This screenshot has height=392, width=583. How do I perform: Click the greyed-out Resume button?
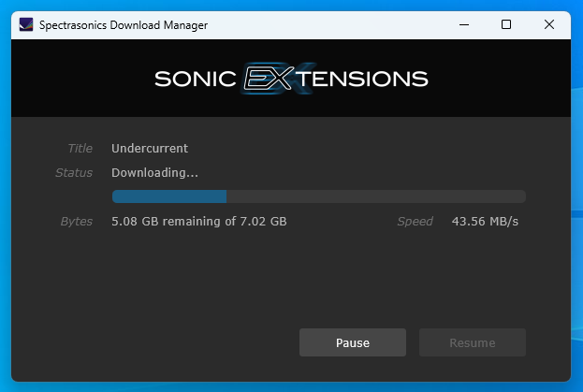tap(473, 342)
